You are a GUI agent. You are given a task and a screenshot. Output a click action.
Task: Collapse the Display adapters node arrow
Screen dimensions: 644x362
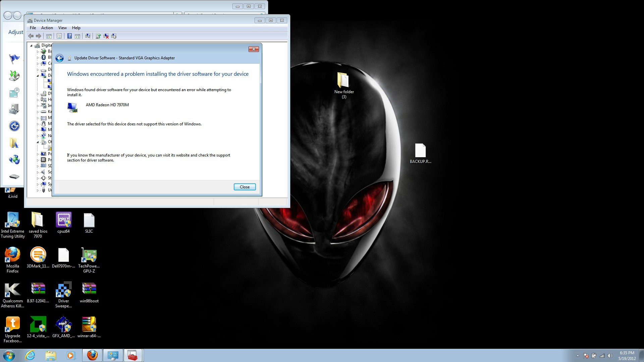point(38,76)
